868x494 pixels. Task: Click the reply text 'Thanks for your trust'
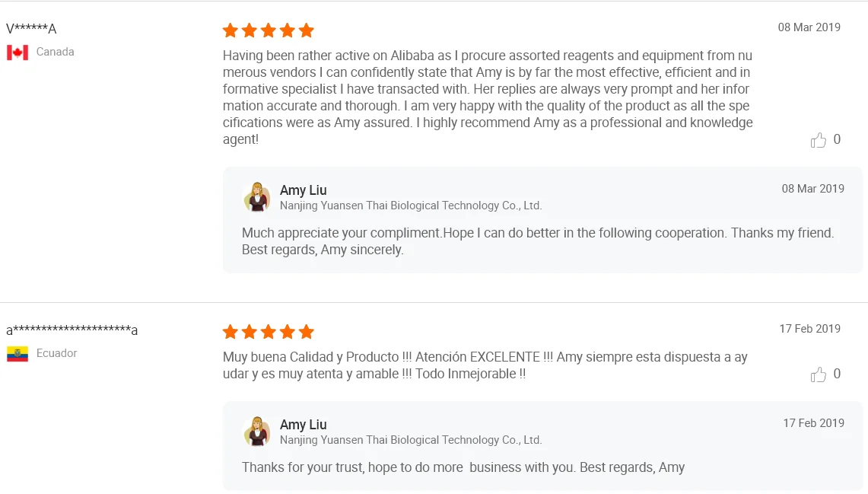click(x=463, y=467)
